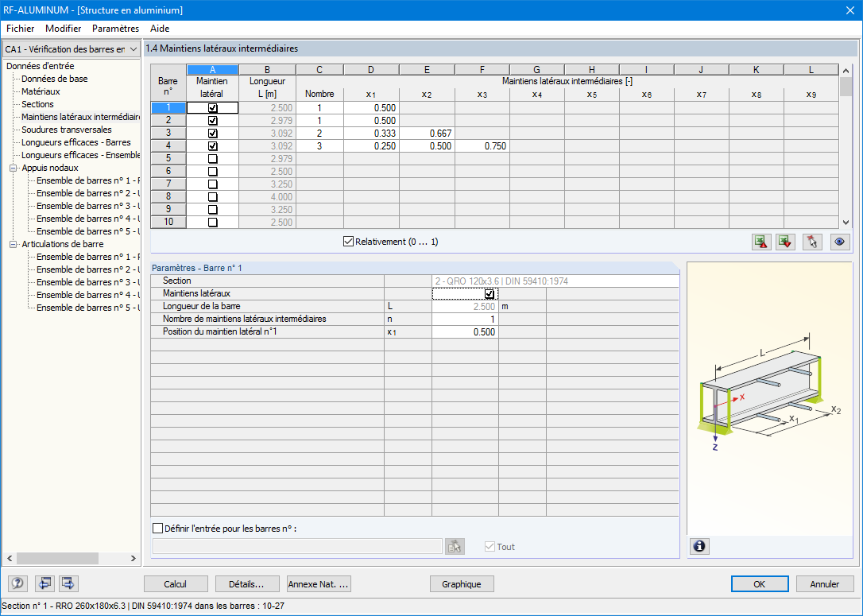
Task: Click the eye view mode icon
Action: pyautogui.click(x=840, y=242)
